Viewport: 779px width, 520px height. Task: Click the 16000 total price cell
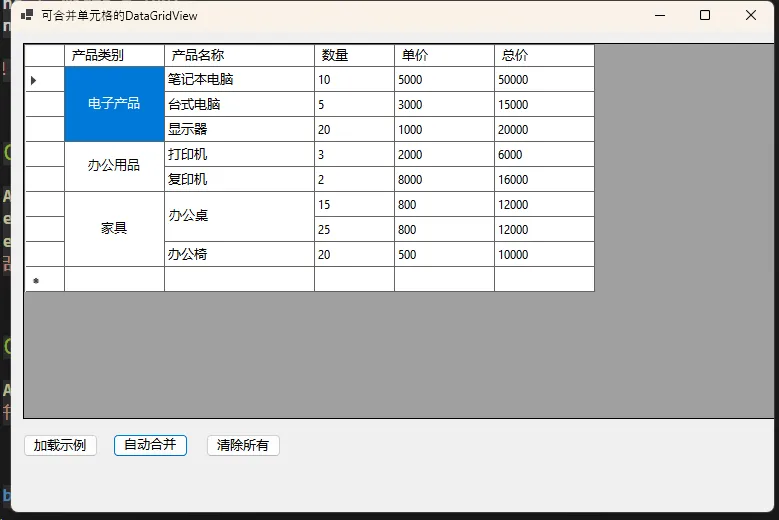click(x=544, y=180)
